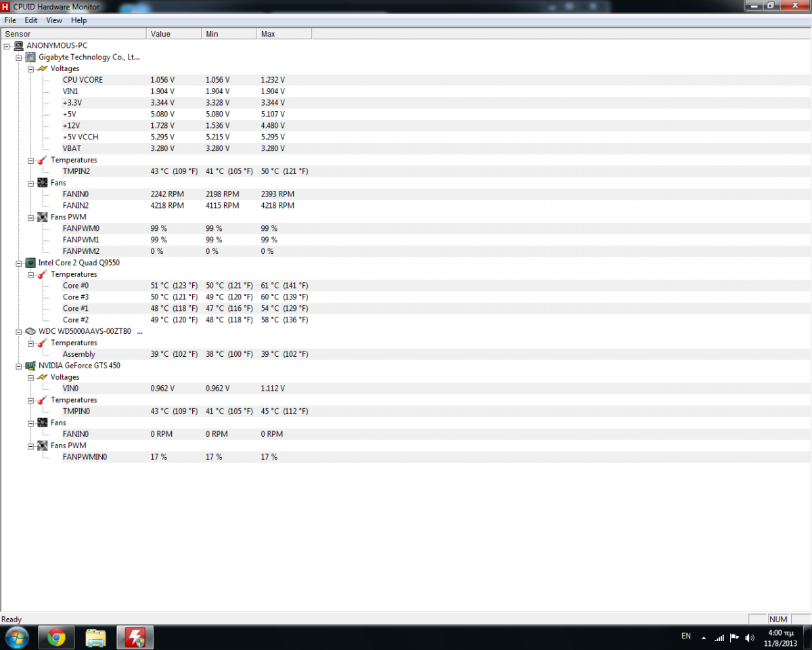This screenshot has width=812, height=650.
Task: Click the WDC hard drive icon
Action: (30, 332)
